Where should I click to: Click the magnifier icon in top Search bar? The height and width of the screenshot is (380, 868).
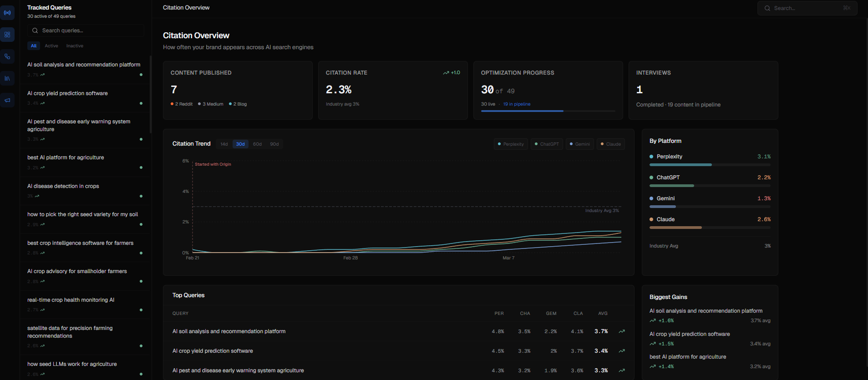pyautogui.click(x=767, y=8)
